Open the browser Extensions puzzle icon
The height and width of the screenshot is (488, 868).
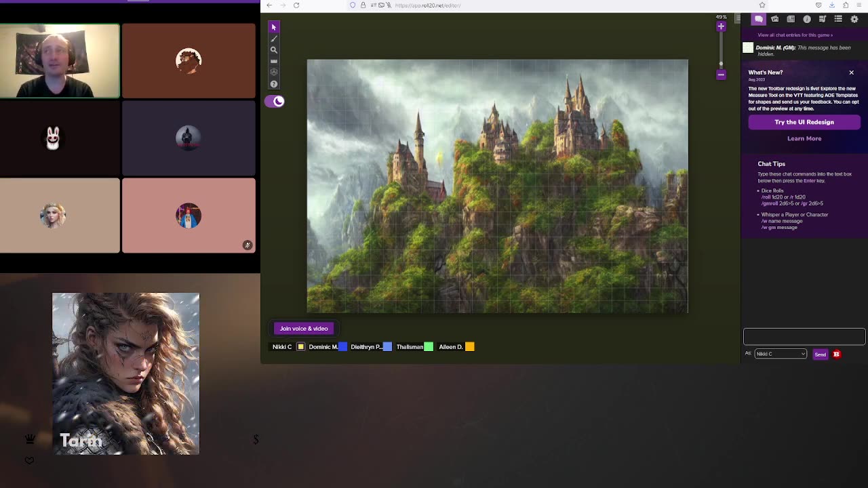[846, 5]
